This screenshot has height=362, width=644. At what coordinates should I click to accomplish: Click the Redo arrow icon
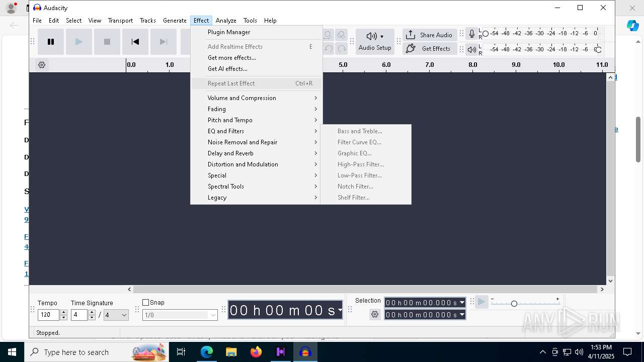(342, 48)
